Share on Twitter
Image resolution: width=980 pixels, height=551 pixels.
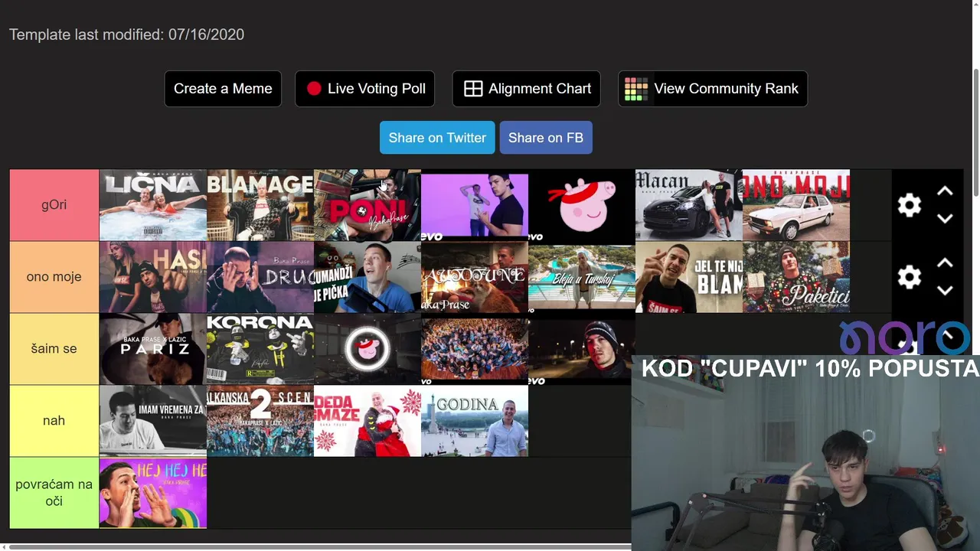pyautogui.click(x=437, y=138)
